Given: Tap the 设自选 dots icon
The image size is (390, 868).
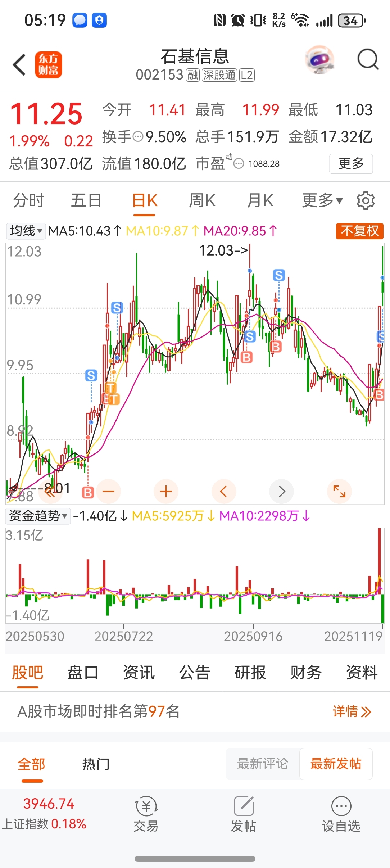Looking at the screenshot, I should pyautogui.click(x=341, y=806).
